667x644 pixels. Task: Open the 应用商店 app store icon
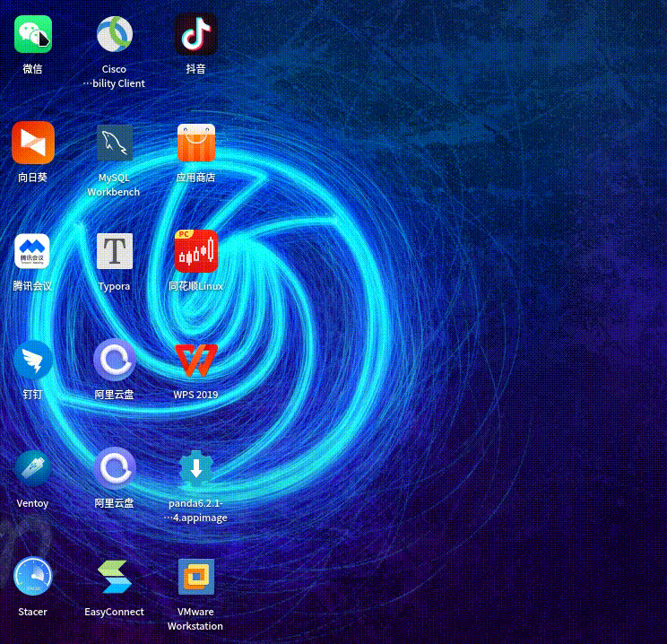point(196,143)
